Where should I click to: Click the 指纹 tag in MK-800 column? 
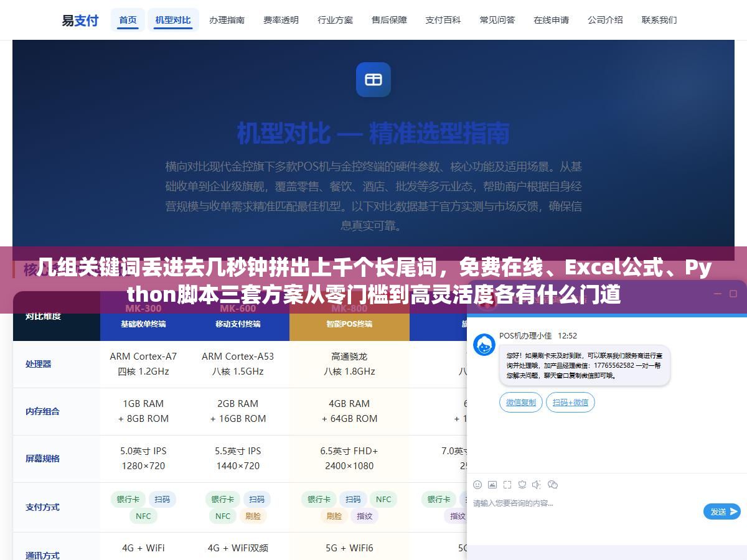365,516
